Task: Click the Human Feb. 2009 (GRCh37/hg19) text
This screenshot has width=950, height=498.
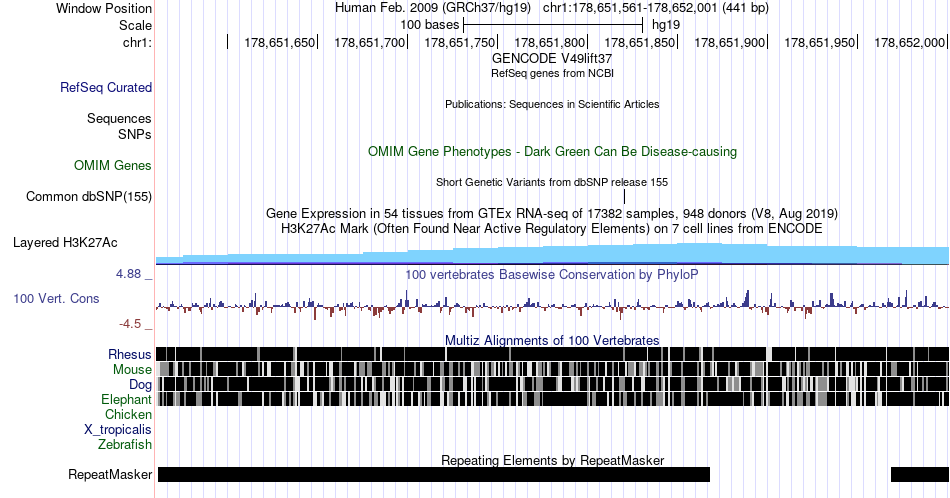Action: (433, 8)
